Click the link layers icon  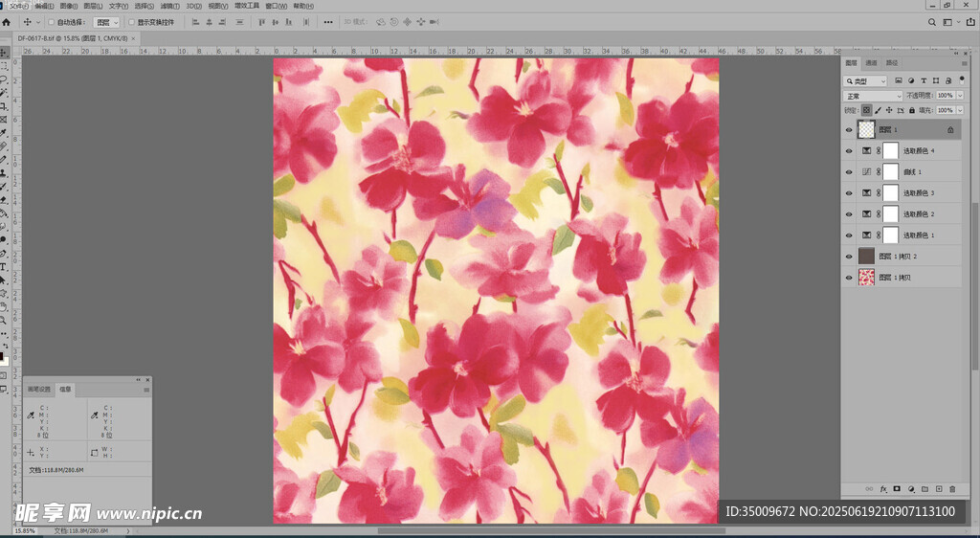pyautogui.click(x=869, y=488)
